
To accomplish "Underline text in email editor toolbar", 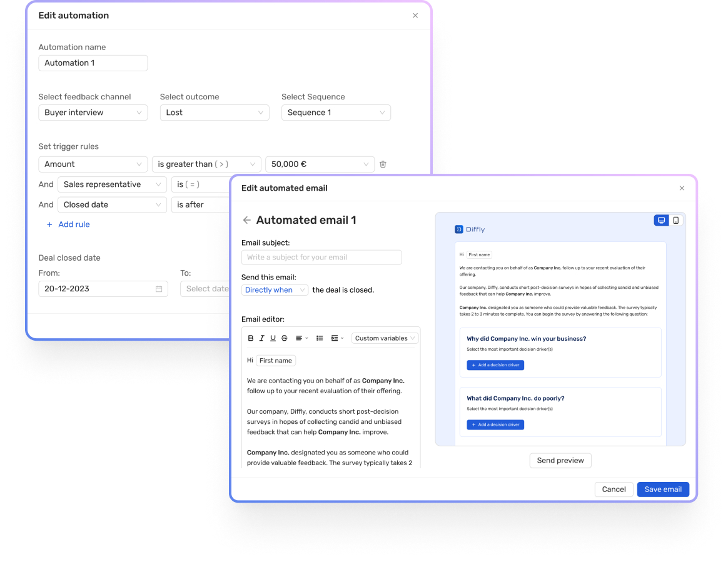I will (273, 338).
